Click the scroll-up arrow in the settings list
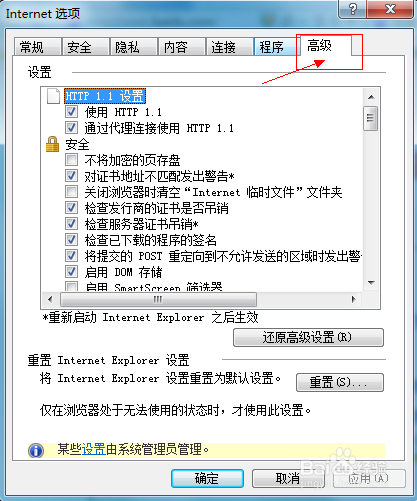 coord(371,97)
